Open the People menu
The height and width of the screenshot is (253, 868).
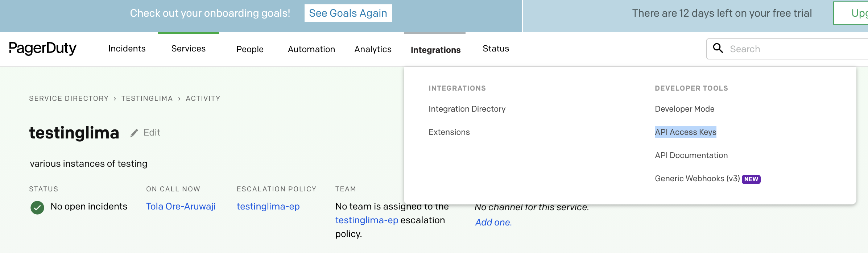pyautogui.click(x=250, y=49)
